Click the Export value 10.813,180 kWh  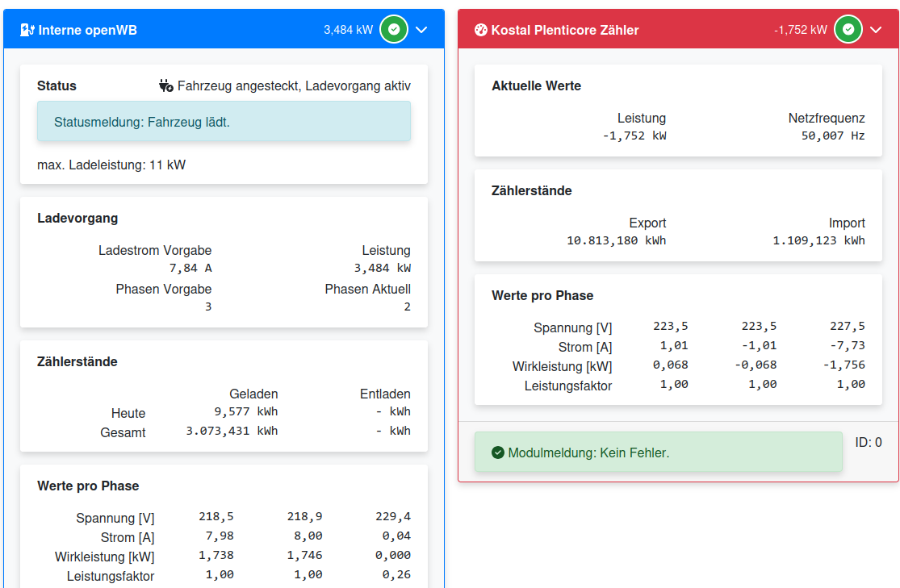617,241
